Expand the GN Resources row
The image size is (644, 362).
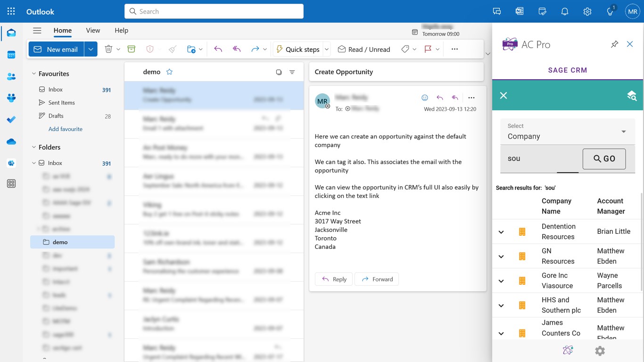tap(501, 256)
